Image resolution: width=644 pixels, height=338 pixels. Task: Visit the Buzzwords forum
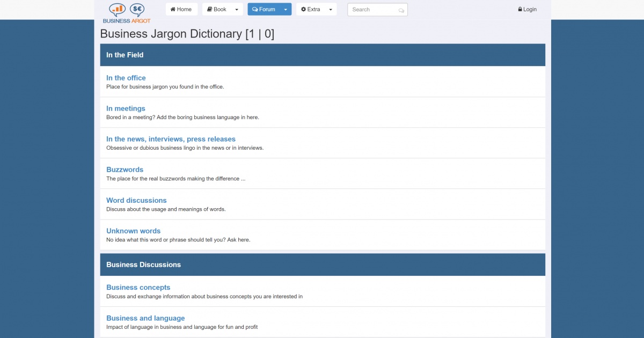coord(125,170)
